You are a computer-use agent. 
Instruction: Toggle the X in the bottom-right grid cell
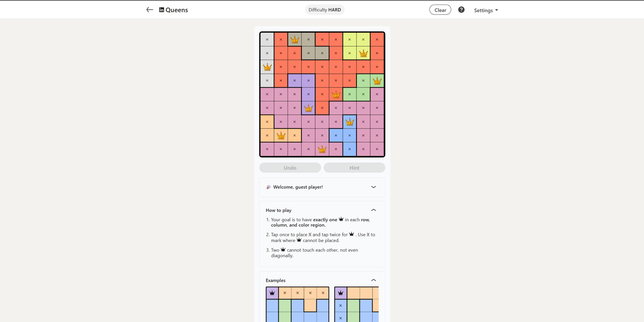click(x=377, y=149)
